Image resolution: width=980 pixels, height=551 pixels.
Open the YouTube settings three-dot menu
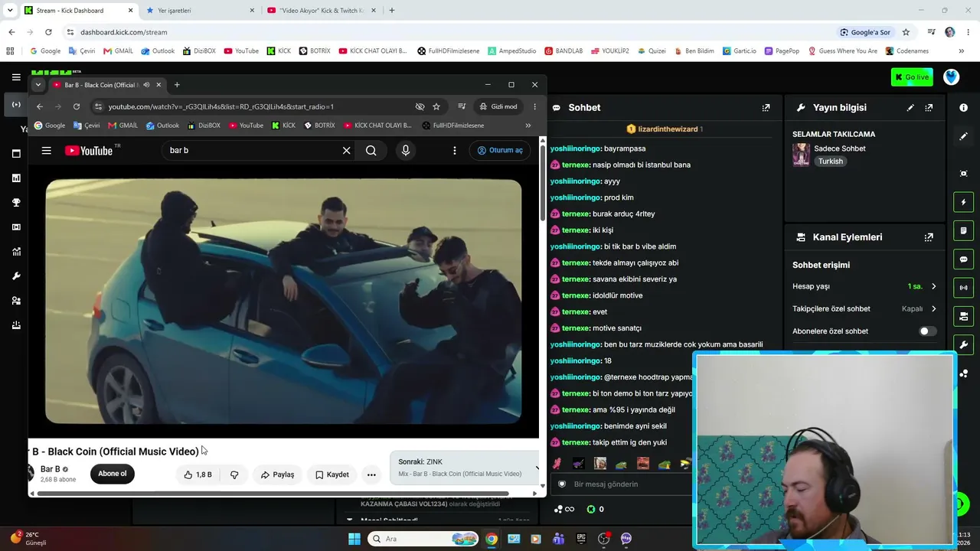[455, 151]
